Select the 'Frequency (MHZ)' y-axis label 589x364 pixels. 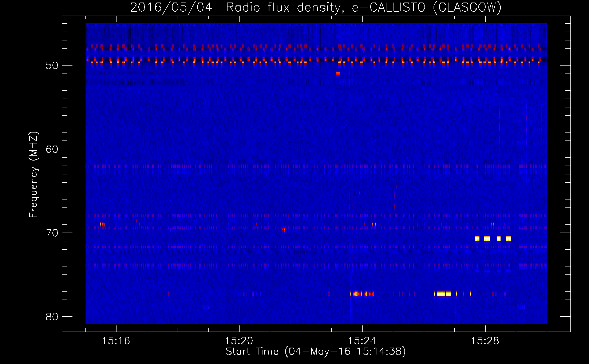point(33,174)
